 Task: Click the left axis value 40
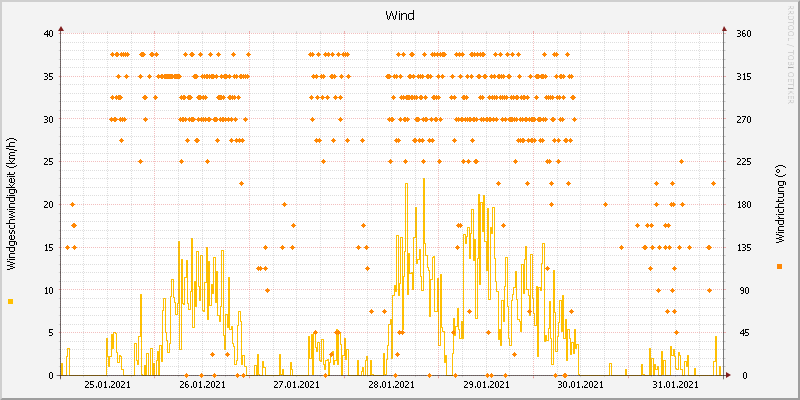coord(48,34)
